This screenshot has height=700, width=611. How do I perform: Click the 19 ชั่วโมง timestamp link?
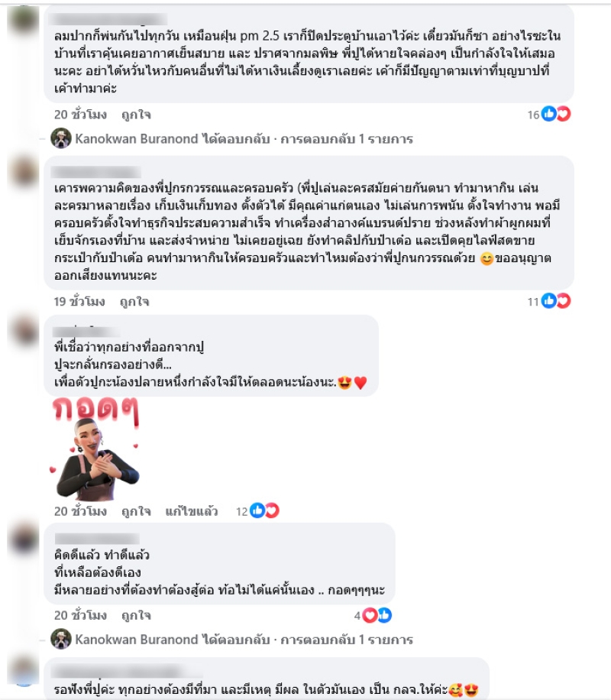[x=79, y=302]
